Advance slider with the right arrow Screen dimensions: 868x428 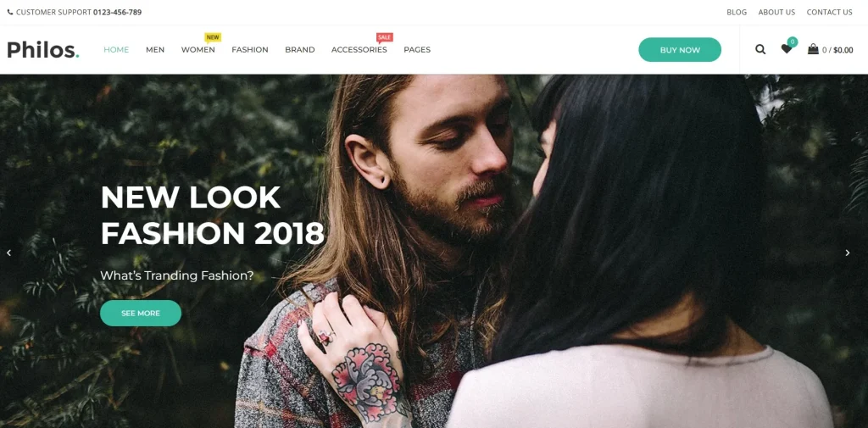848,253
